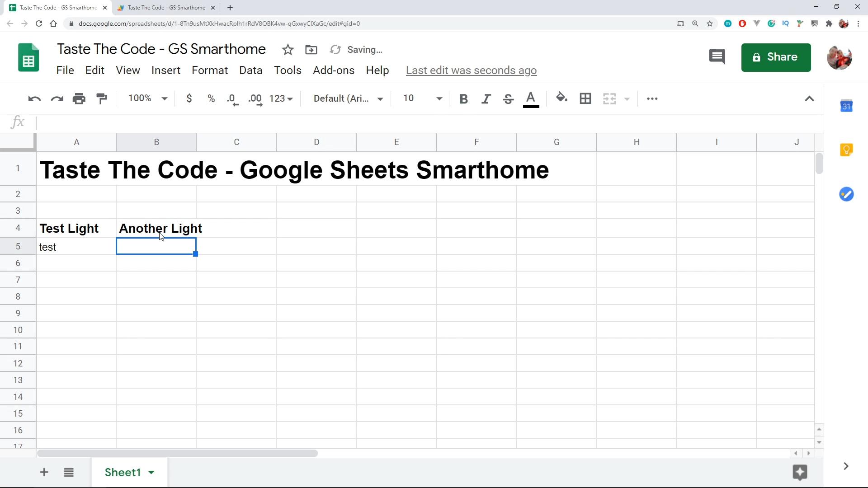Star the document
Viewport: 868px width, 488px height.
pos(288,50)
